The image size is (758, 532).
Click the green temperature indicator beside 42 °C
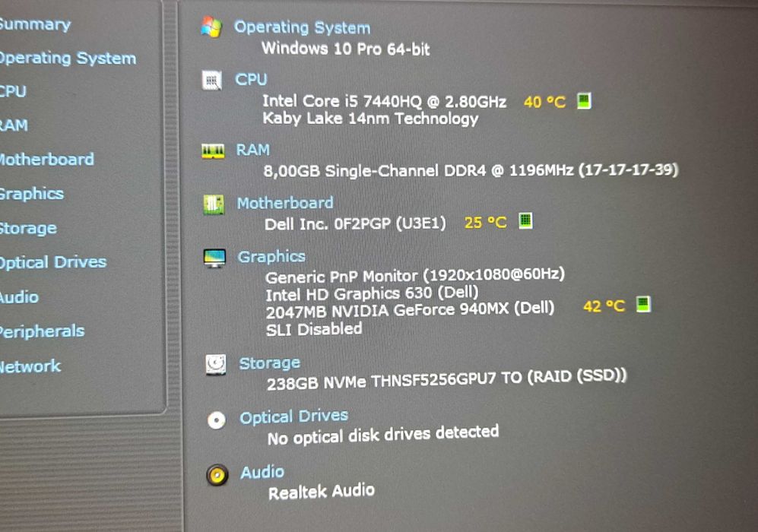643,304
